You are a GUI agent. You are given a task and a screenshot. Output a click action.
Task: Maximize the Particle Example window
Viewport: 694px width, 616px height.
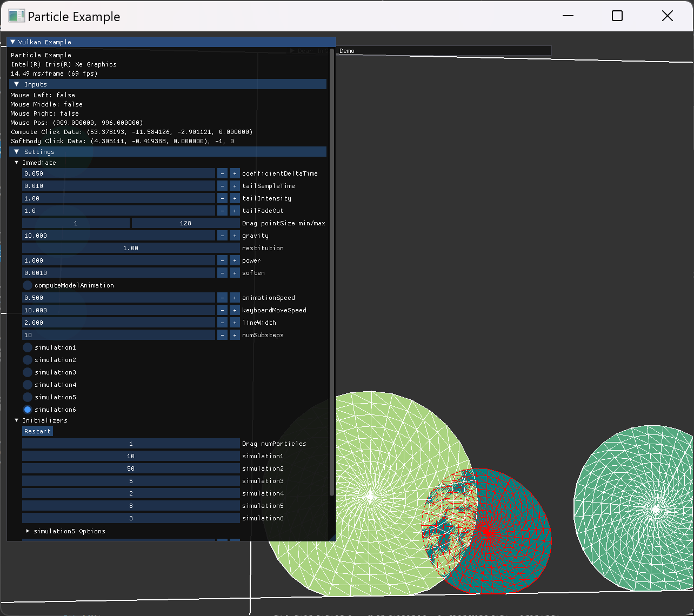click(617, 16)
